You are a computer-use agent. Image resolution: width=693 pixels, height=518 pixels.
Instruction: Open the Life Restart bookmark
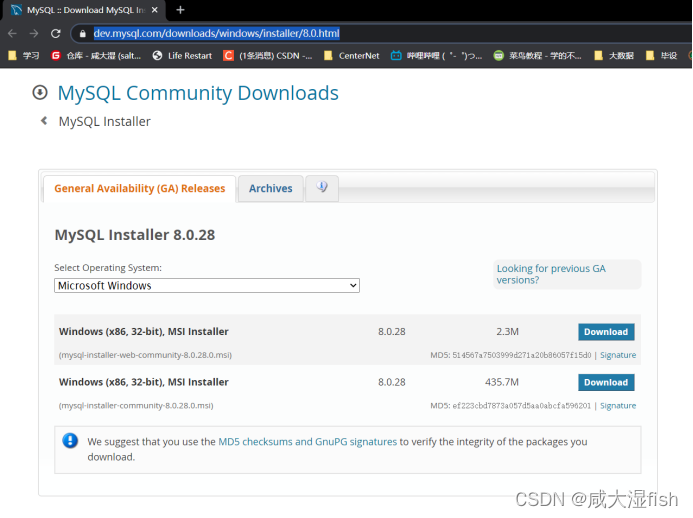pyautogui.click(x=182, y=56)
